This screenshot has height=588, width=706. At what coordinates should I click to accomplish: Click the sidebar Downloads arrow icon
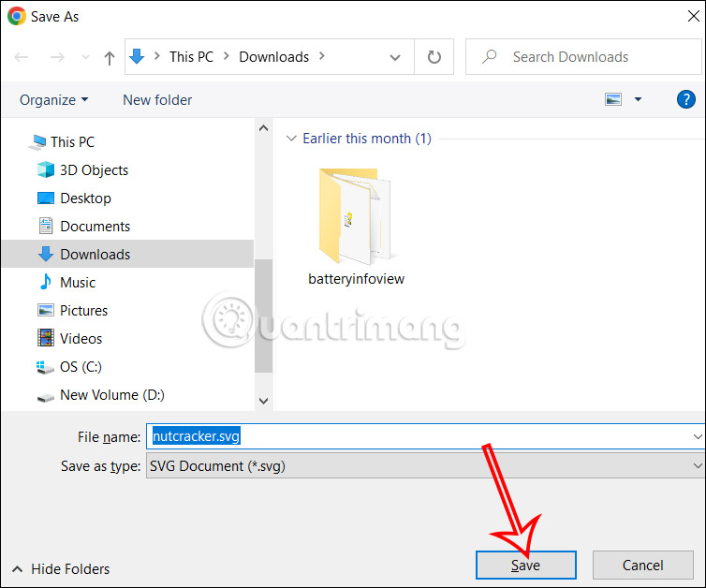coord(46,254)
